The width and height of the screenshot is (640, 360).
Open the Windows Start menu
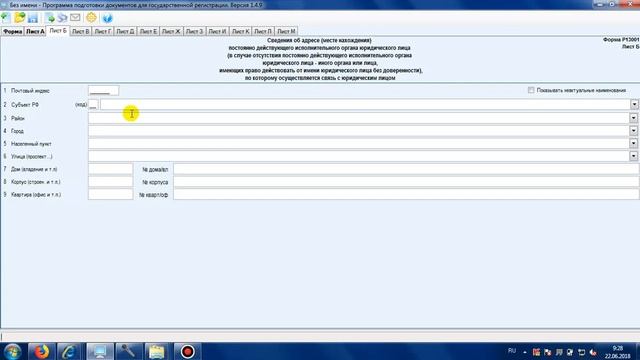(x=13, y=351)
